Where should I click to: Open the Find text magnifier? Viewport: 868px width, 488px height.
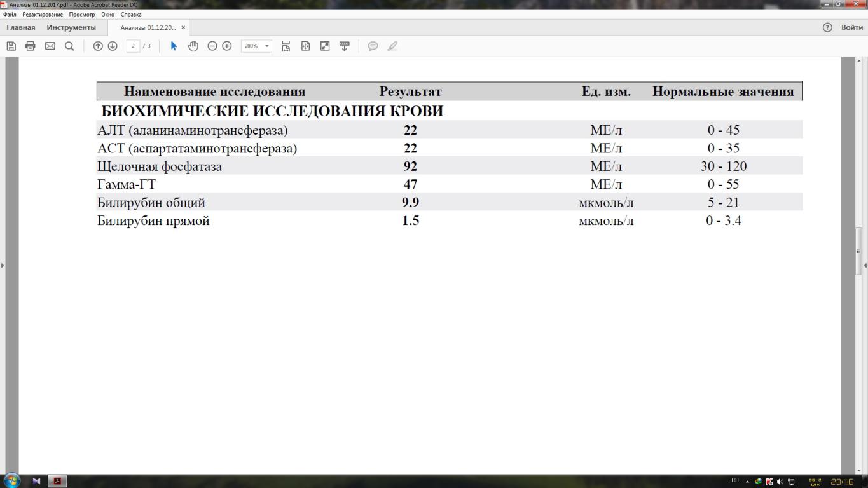coord(69,46)
